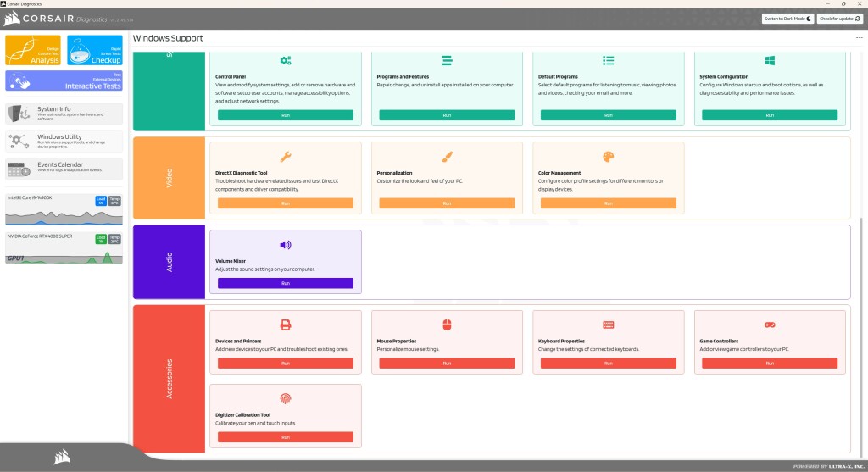This screenshot has width=868, height=472.
Task: Run Color Management
Action: pyautogui.click(x=609, y=203)
